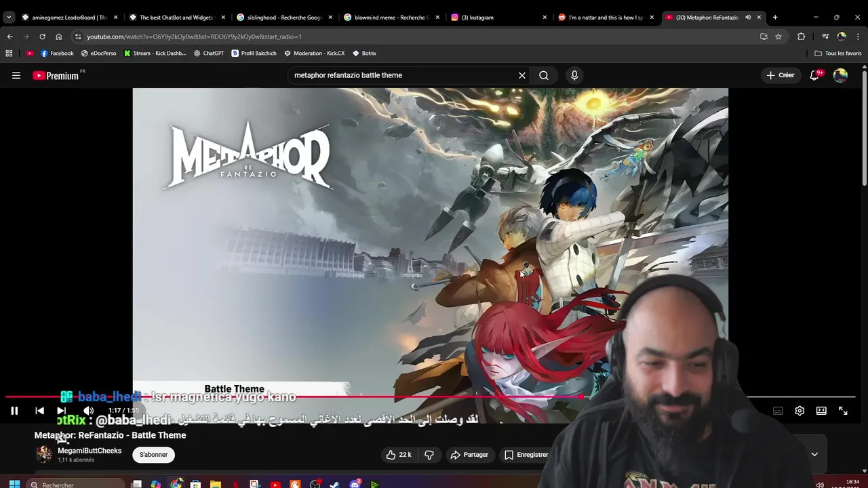Open eDocPerso bookmark

pos(98,54)
